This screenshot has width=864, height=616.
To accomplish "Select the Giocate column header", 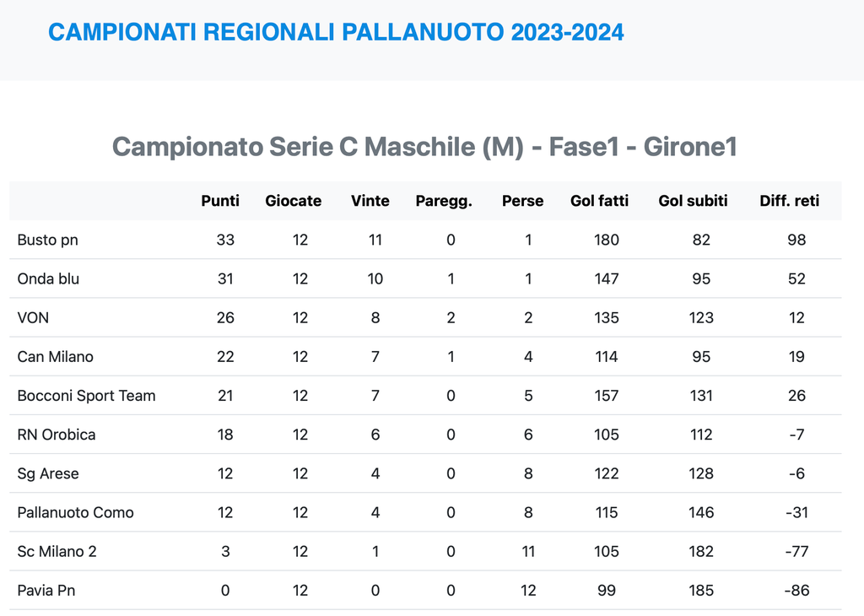I will pyautogui.click(x=293, y=201).
